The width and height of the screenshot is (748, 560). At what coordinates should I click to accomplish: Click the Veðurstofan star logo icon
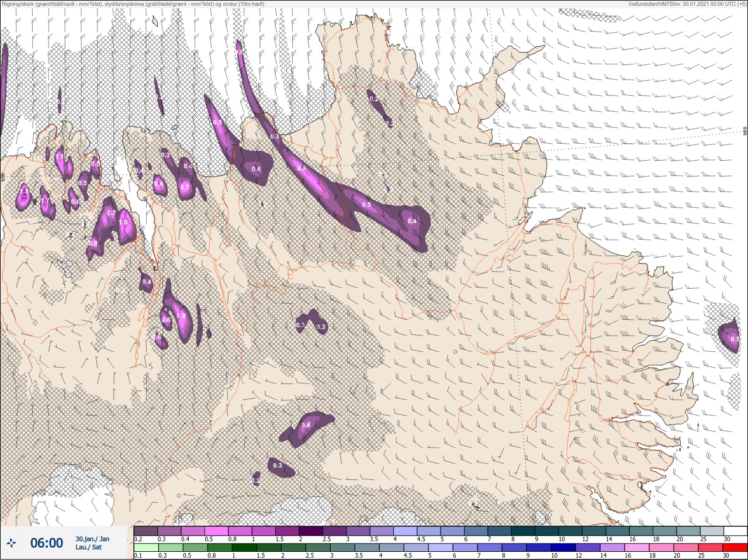pos(11,544)
